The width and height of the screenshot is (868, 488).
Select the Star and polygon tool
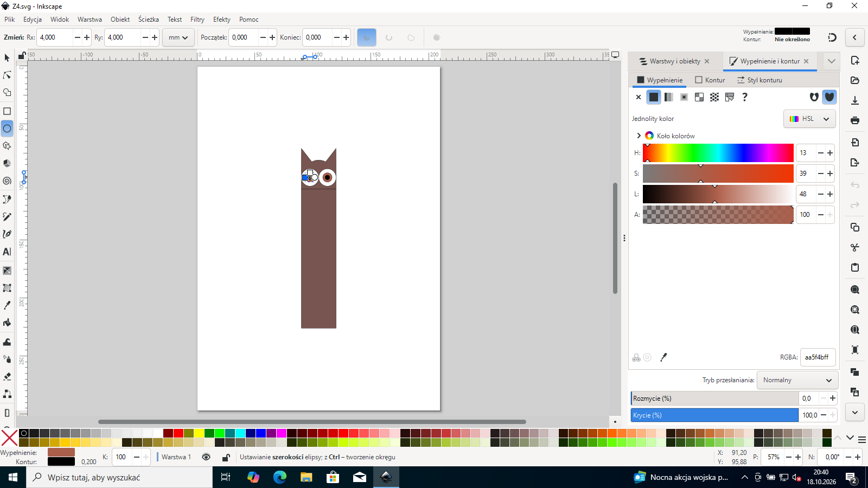[7, 146]
